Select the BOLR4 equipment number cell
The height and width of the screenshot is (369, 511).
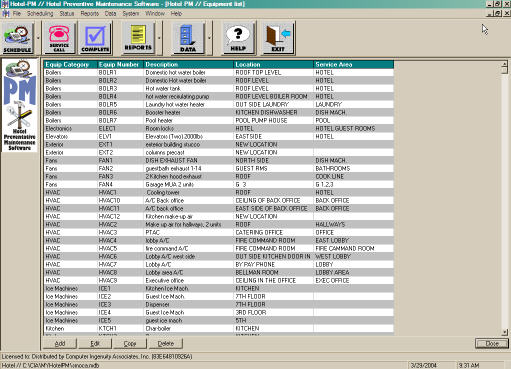pyautogui.click(x=120, y=96)
